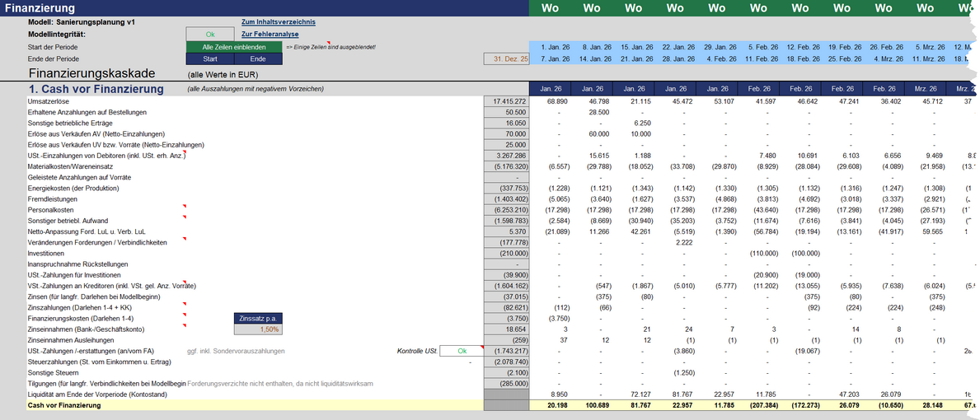Click the Investitionen total (210.000) cell

point(506,254)
